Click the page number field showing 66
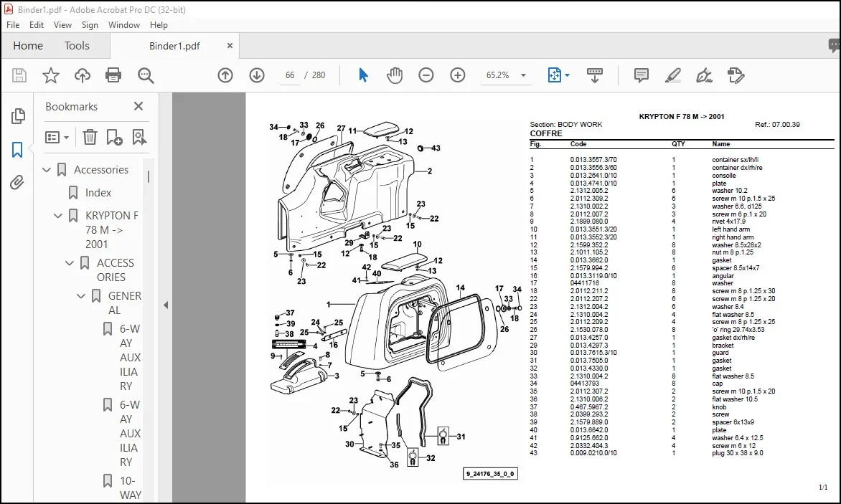 pos(290,75)
